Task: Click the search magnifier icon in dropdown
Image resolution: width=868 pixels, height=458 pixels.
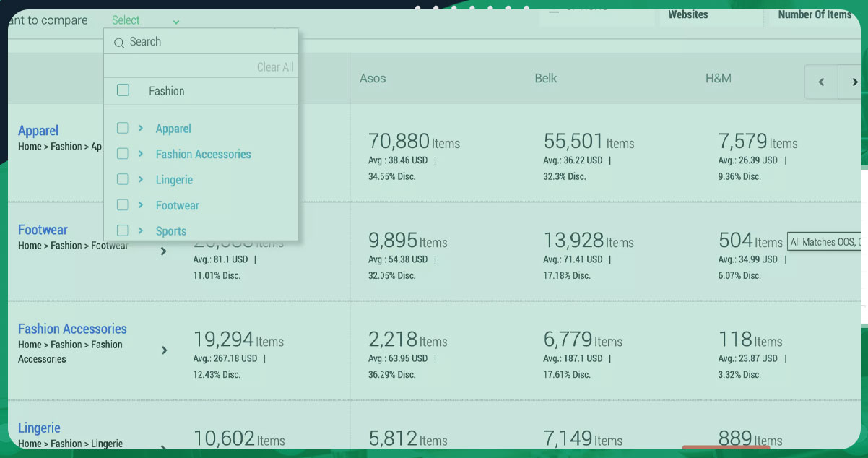Action: click(x=119, y=43)
